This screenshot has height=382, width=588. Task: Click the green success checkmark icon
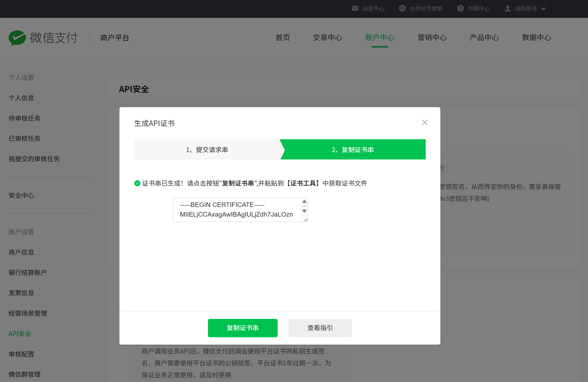coord(137,183)
